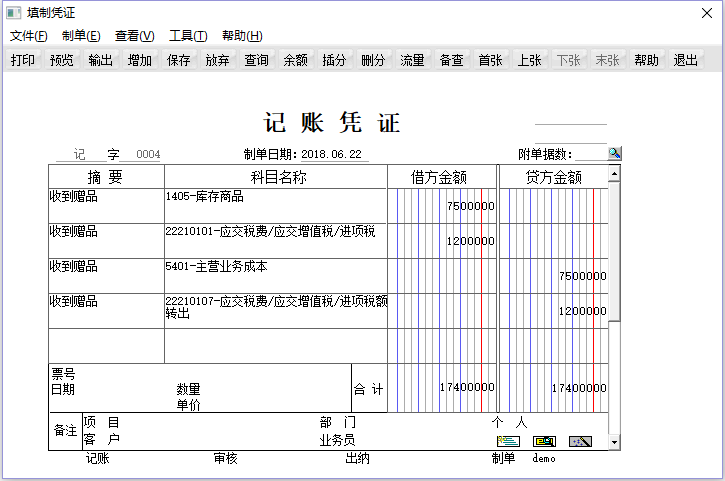Viewport: 725px width, 481px height.
Task: Click the window icon in title bar
Action: [x=13, y=13]
